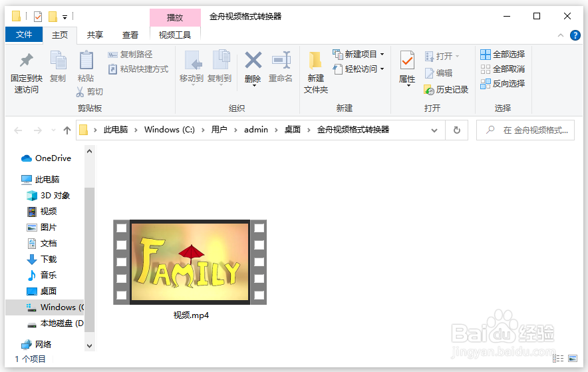Click 此电脑 in address breadcrumb
Viewport: 588px width, 372px height.
point(116,130)
